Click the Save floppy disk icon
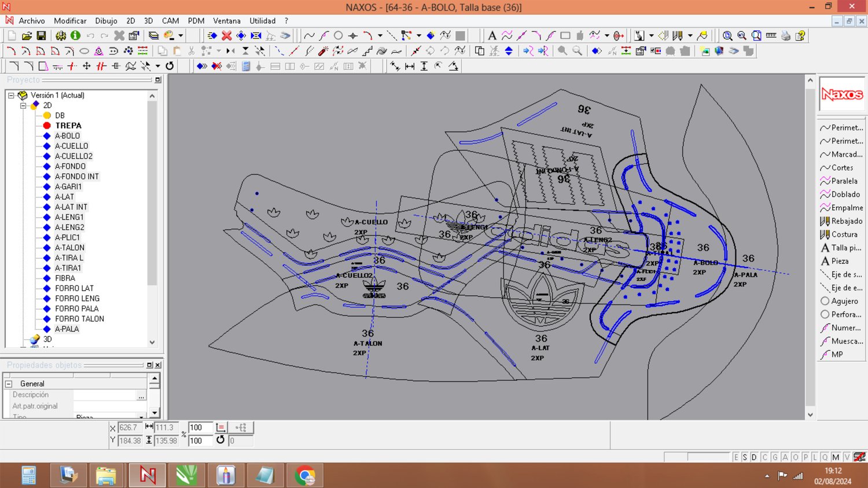 pos(41,36)
